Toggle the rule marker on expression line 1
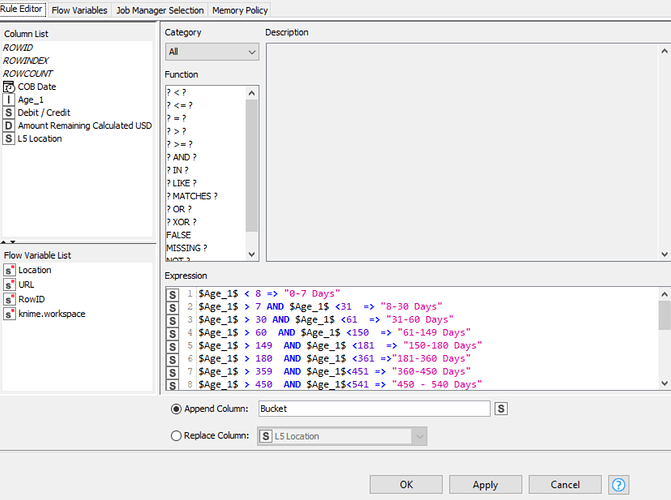 [x=173, y=294]
